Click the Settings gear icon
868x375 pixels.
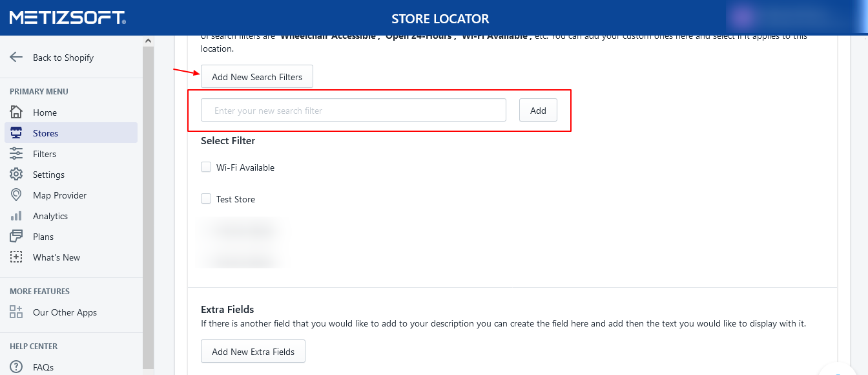16,175
